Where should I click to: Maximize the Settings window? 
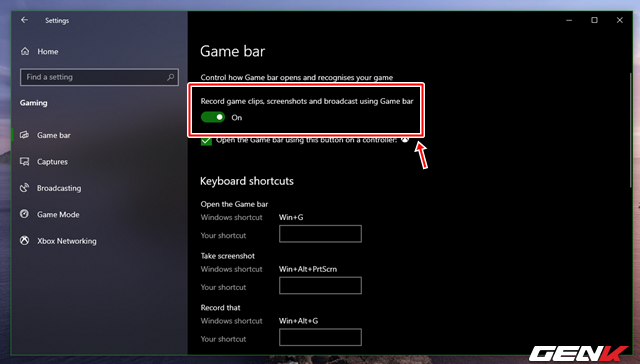(x=594, y=20)
